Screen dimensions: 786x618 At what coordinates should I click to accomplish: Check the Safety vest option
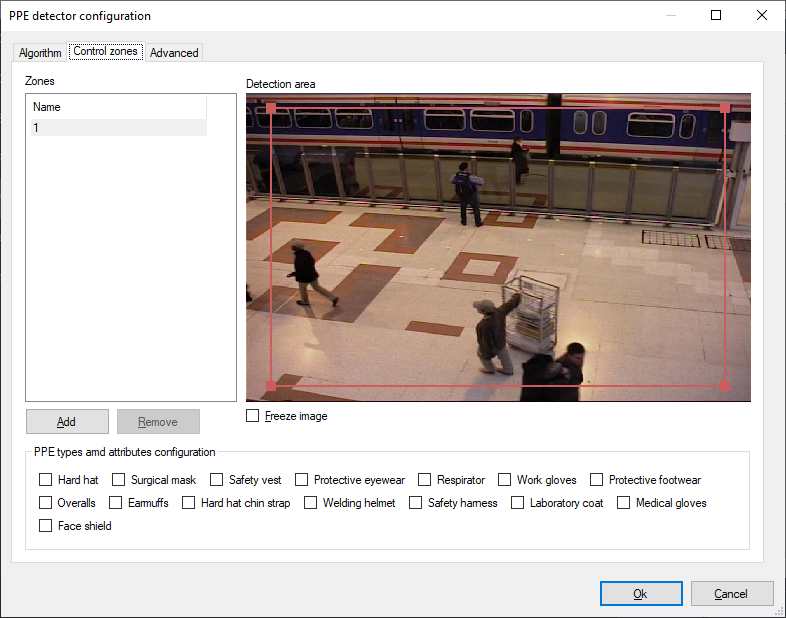pyautogui.click(x=216, y=480)
